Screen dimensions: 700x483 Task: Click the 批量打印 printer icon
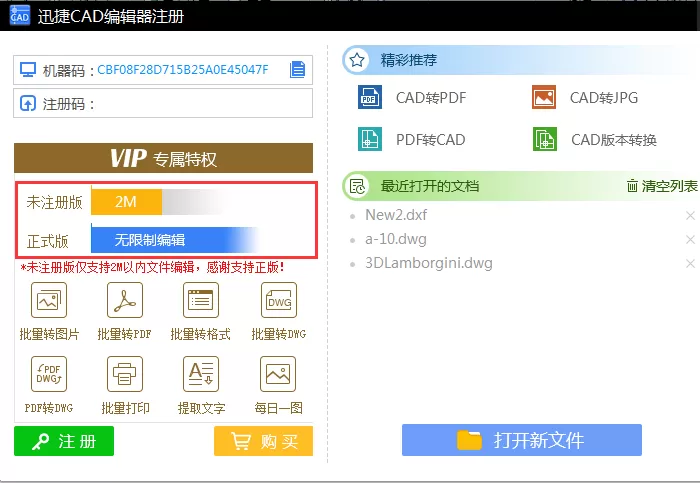(x=125, y=374)
